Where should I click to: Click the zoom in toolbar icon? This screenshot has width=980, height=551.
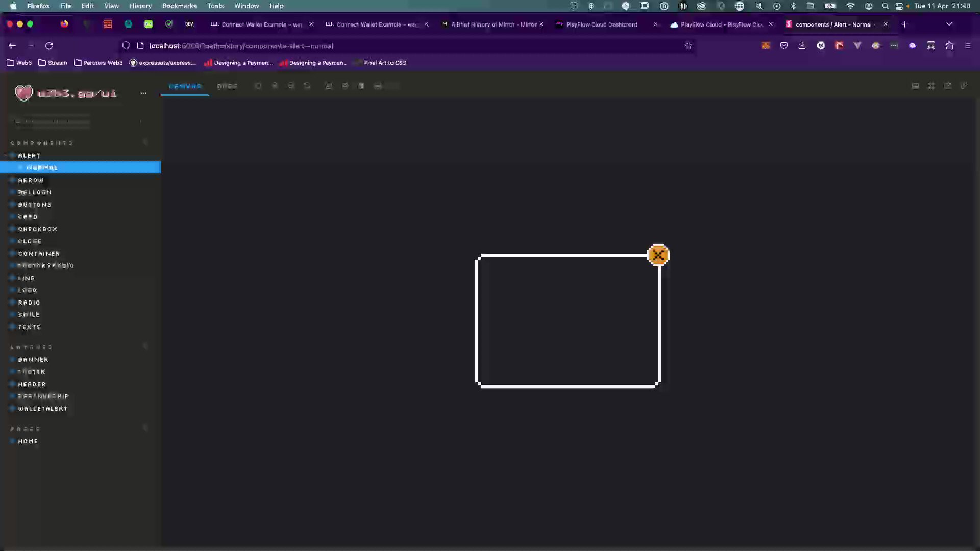275,86
